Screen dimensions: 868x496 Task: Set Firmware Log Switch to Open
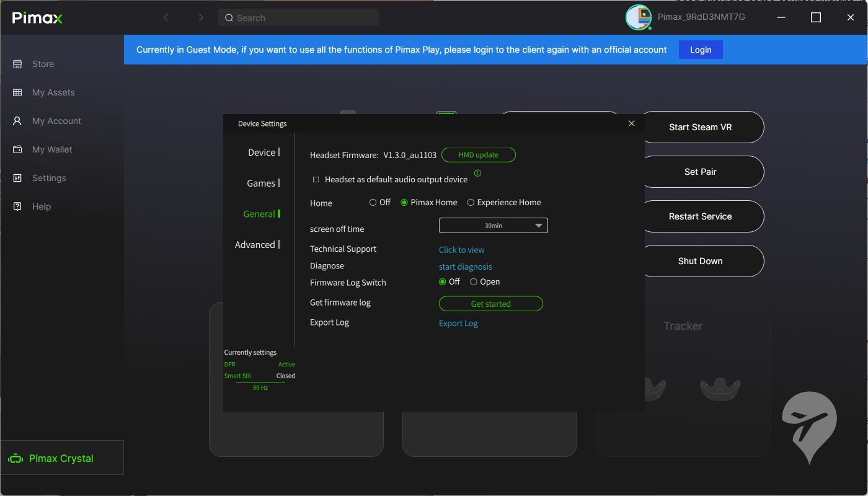coord(474,282)
